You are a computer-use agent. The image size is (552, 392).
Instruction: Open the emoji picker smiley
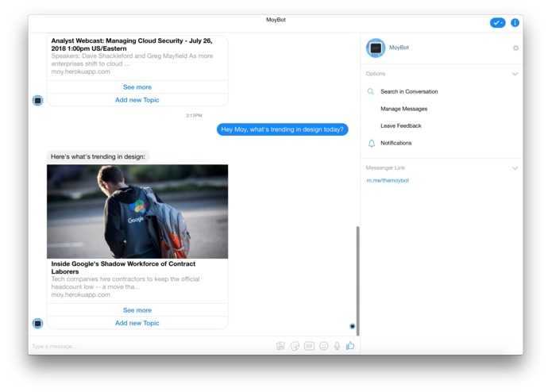pyautogui.click(x=323, y=346)
